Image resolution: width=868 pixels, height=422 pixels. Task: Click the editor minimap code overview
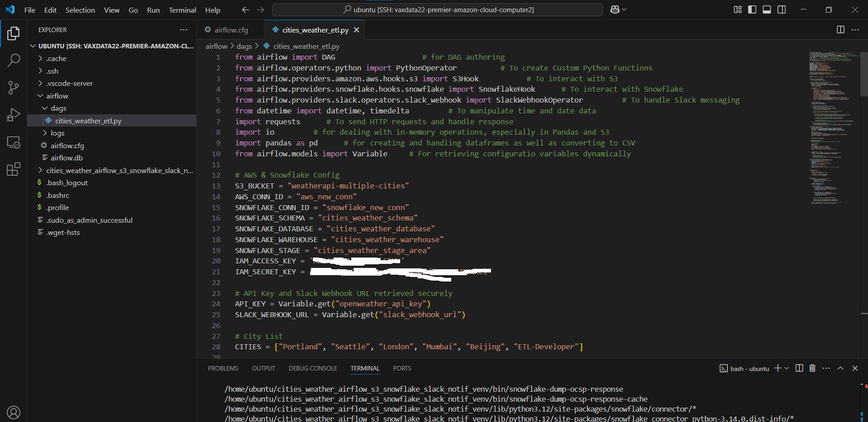[834, 128]
